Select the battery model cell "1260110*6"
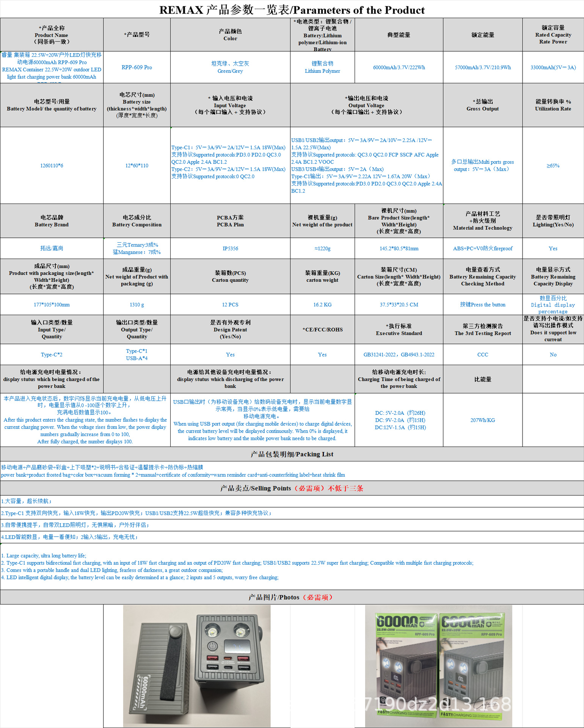This screenshot has width=584, height=728. pyautogui.click(x=52, y=165)
